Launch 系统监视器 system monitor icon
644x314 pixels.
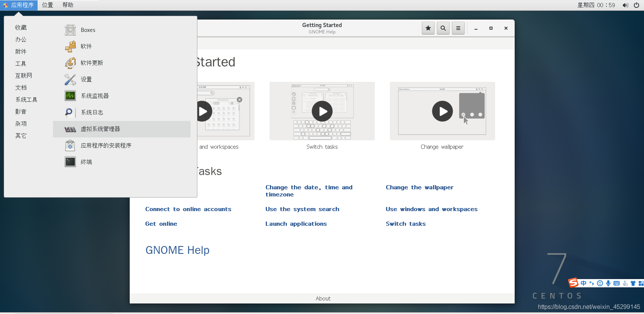[70, 96]
